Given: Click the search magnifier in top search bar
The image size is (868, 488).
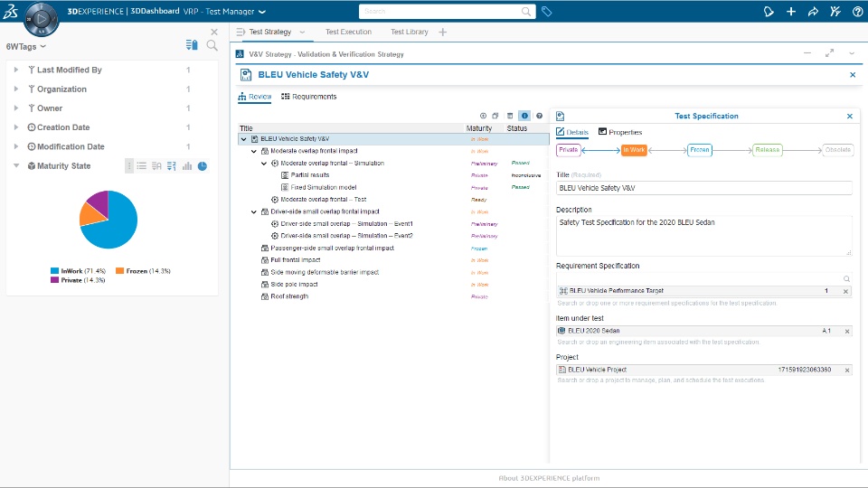Looking at the screenshot, I should (526, 12).
